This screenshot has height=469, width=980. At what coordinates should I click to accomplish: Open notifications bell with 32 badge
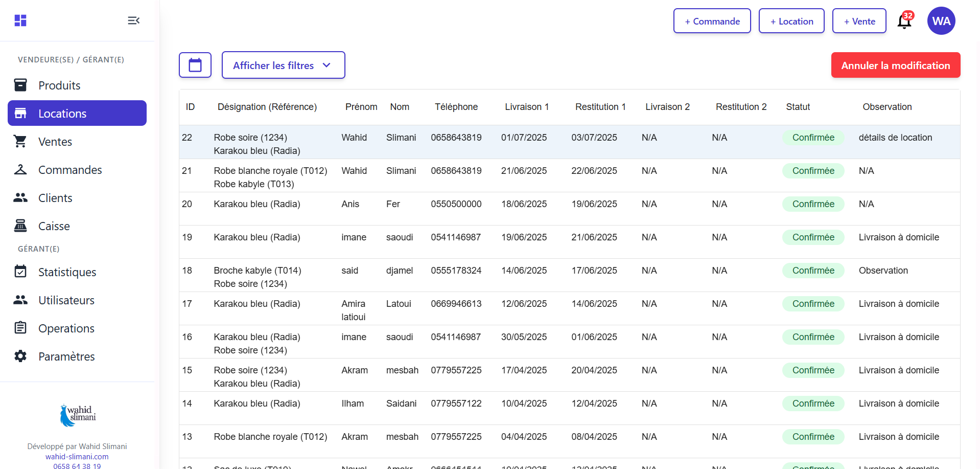[905, 21]
